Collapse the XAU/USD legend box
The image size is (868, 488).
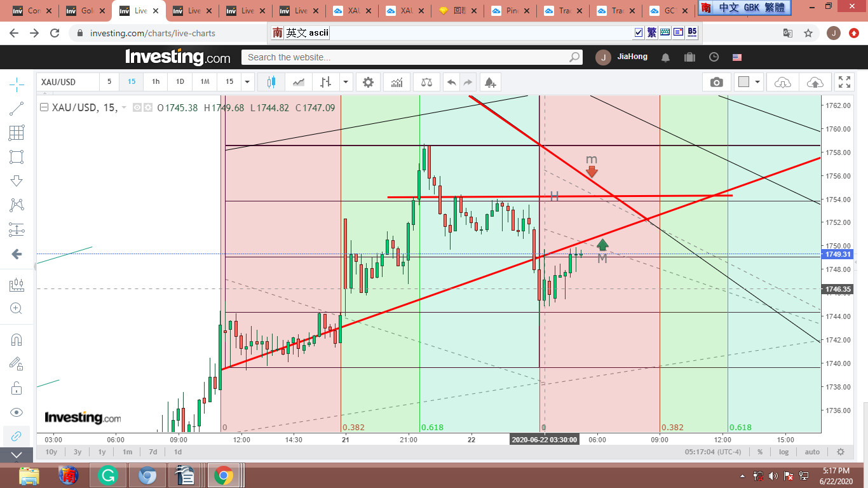(x=44, y=107)
